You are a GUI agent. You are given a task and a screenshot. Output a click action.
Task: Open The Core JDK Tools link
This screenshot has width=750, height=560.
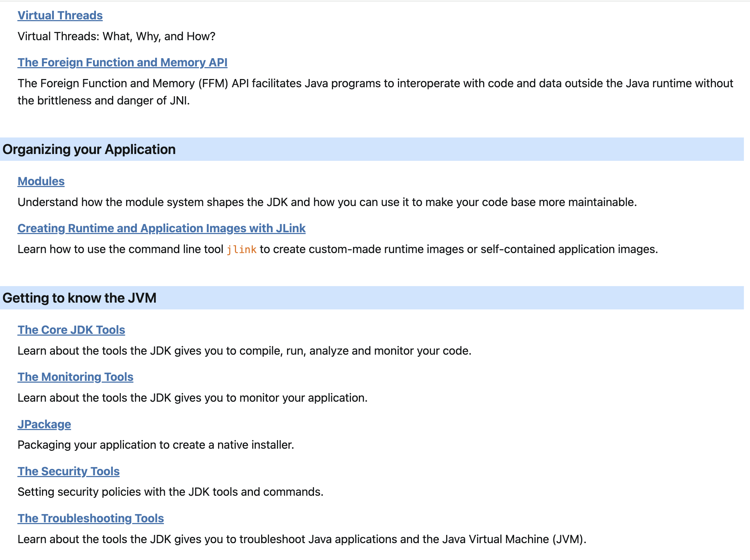click(x=71, y=330)
